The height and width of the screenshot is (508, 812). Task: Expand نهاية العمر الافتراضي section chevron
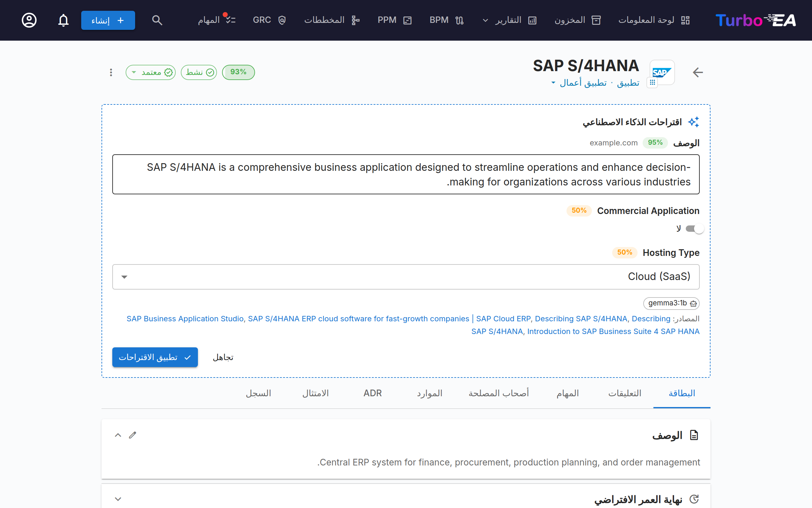[x=118, y=499]
